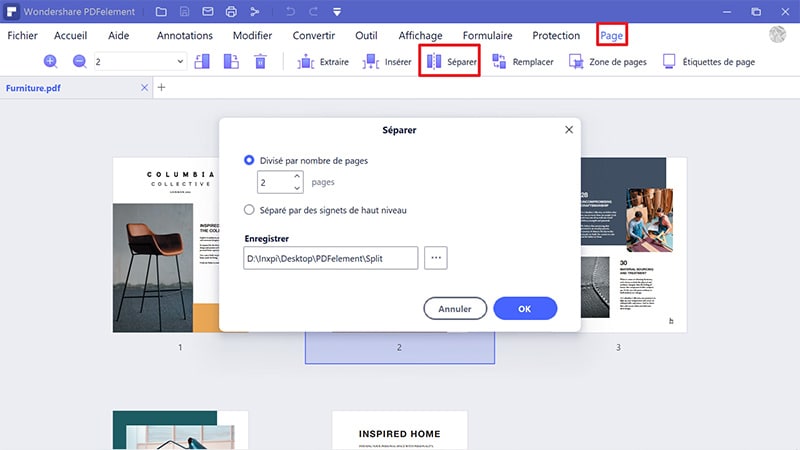Select the INSPIRED HOME page thumbnail
This screenshot has height=450, width=800.
pos(399,430)
